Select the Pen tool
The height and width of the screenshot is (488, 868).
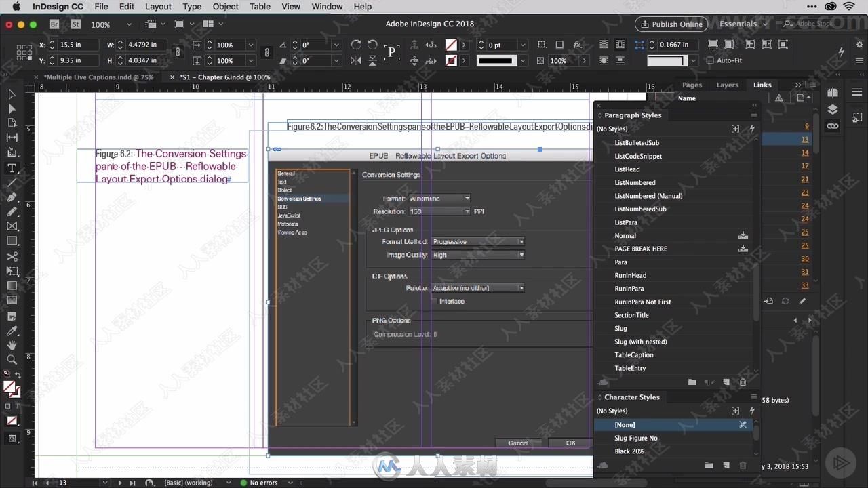tap(12, 197)
